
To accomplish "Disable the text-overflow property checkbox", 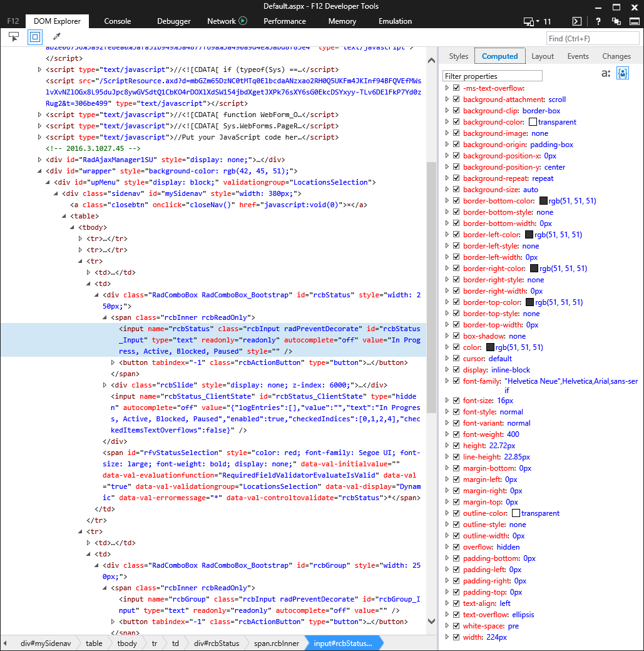I will [x=456, y=615].
